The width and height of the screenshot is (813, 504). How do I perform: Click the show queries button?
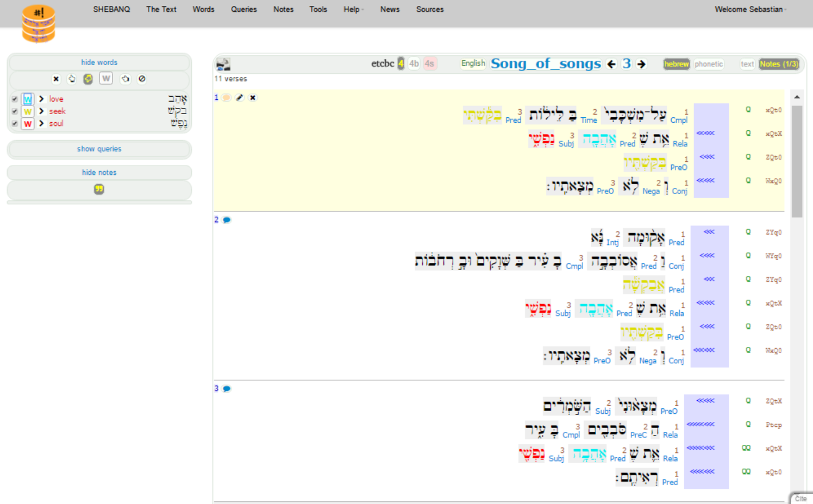click(x=99, y=149)
